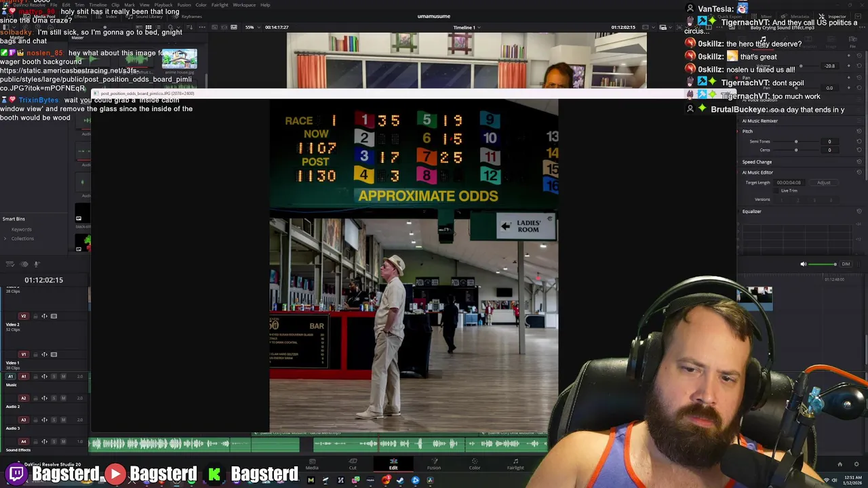
Task: Click the speaker volume icon beside DIM
Action: pyautogui.click(x=804, y=264)
